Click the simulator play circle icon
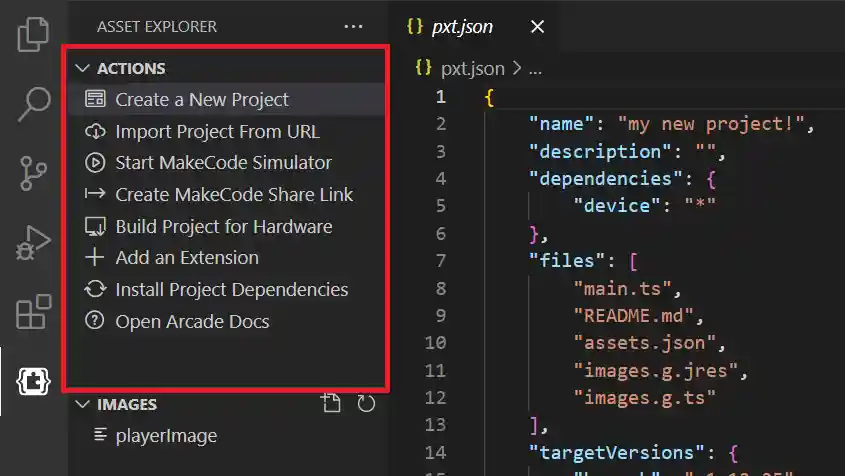This screenshot has width=845, height=476. (x=95, y=163)
